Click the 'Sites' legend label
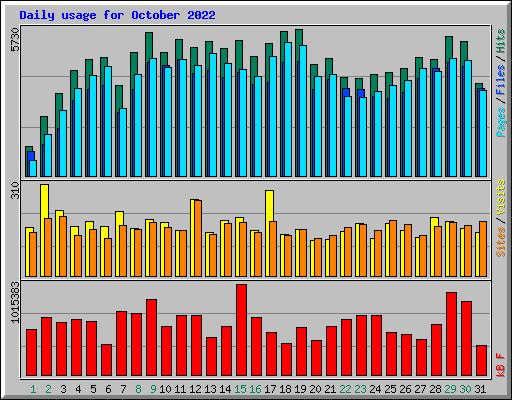 pyautogui.click(x=501, y=242)
